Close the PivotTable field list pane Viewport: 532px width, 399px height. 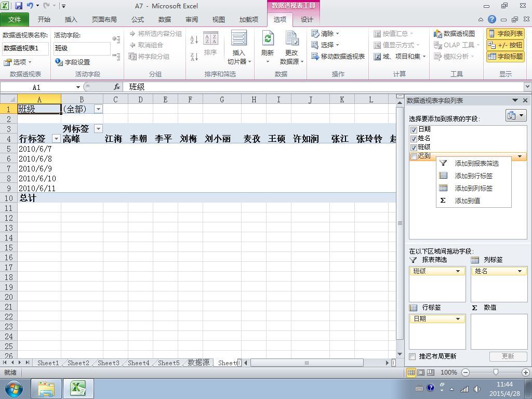[x=525, y=100]
